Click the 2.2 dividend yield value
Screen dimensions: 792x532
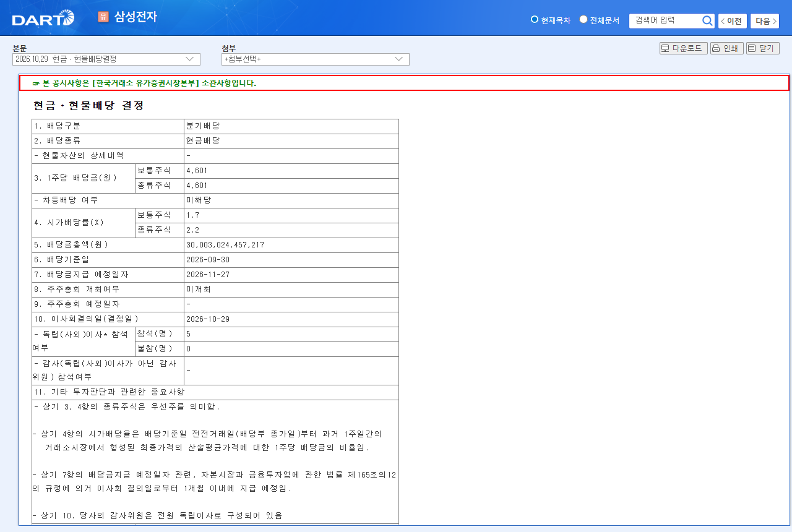pyautogui.click(x=192, y=230)
